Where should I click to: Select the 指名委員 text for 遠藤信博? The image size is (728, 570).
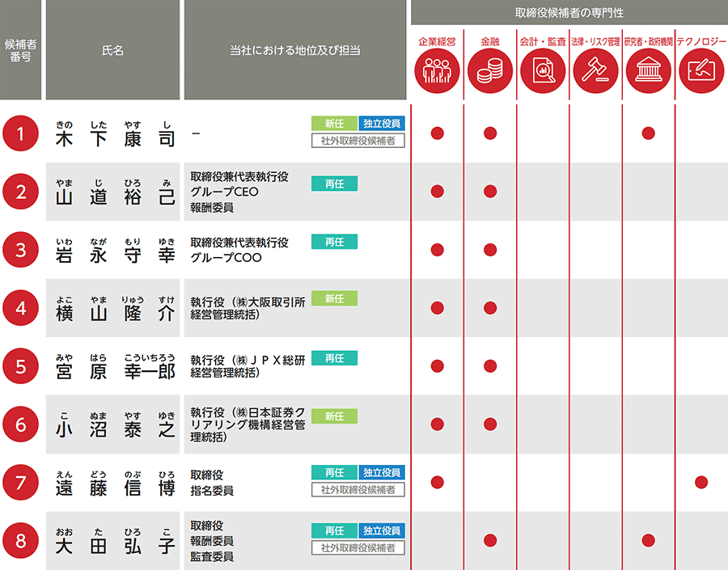click(x=212, y=491)
